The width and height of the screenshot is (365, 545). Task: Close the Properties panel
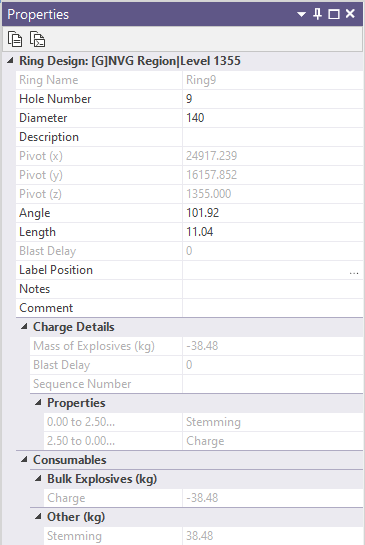pos(350,14)
